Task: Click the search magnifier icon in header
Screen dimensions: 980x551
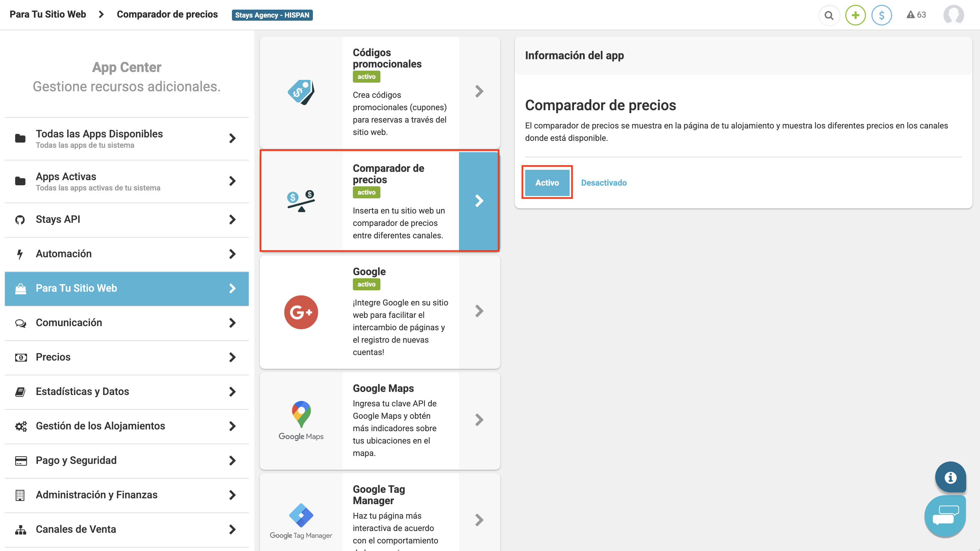Action: point(829,15)
